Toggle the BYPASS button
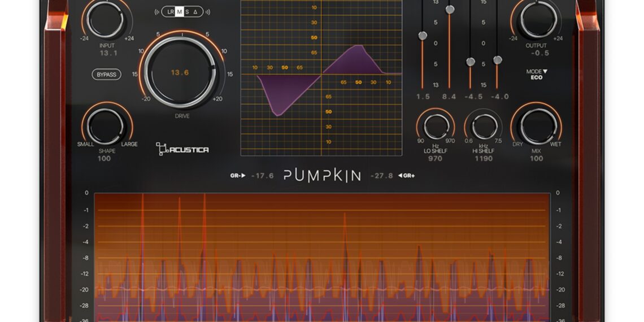The width and height of the screenshot is (644, 322). click(106, 75)
